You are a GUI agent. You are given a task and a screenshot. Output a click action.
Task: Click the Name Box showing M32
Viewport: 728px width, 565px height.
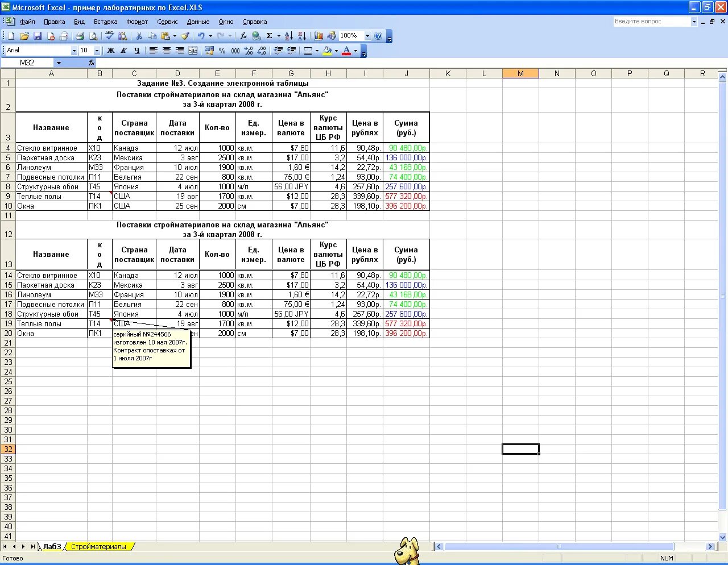(27, 63)
